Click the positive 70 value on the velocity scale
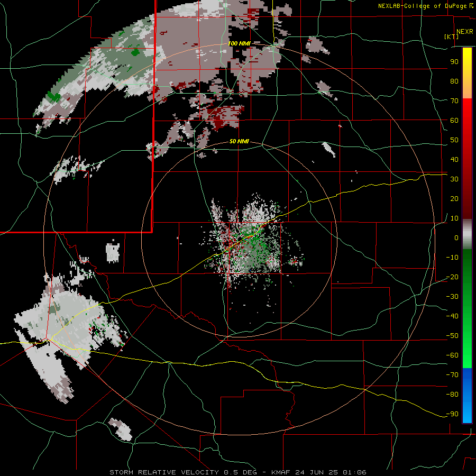 (454, 101)
